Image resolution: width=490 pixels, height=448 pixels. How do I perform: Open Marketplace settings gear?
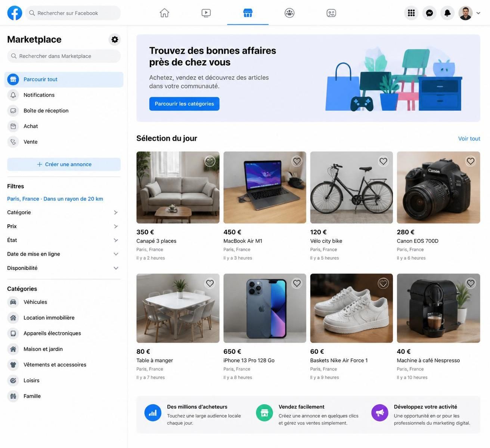point(115,39)
